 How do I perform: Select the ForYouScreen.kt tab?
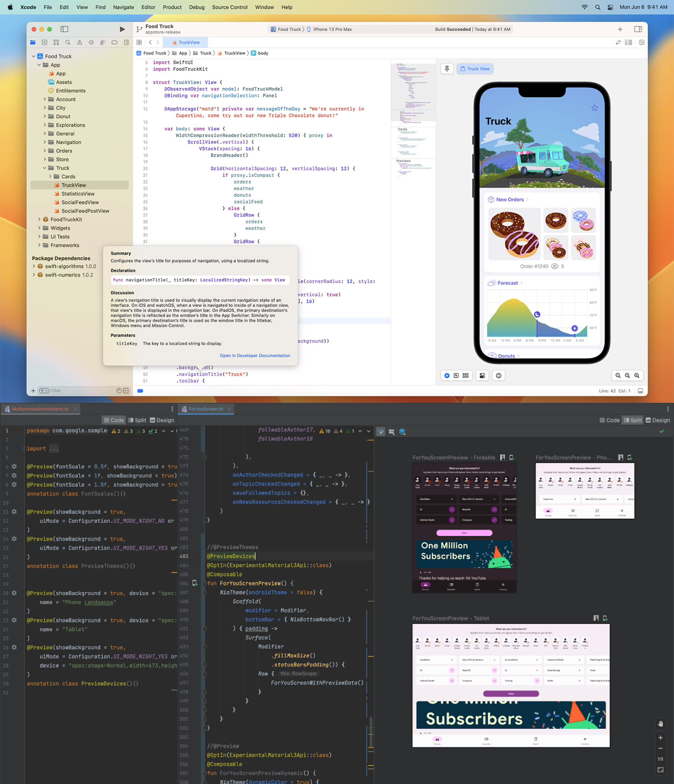click(206, 409)
